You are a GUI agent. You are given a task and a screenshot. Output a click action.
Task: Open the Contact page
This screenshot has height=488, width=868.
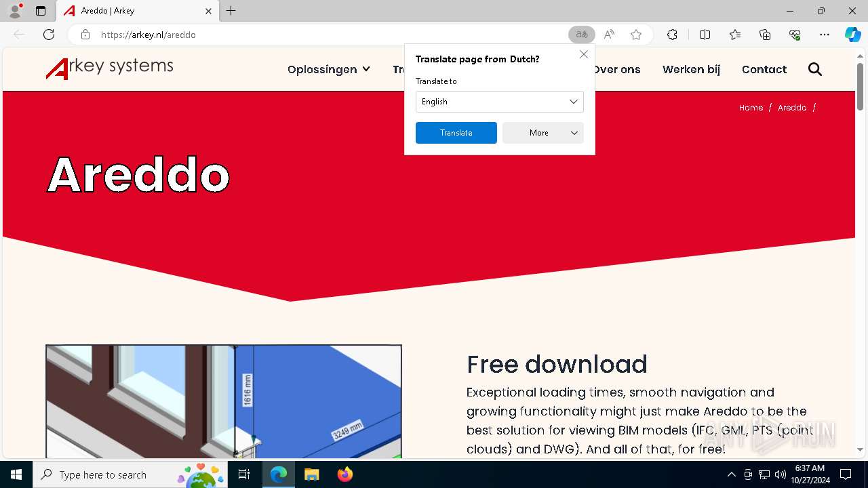click(x=764, y=69)
